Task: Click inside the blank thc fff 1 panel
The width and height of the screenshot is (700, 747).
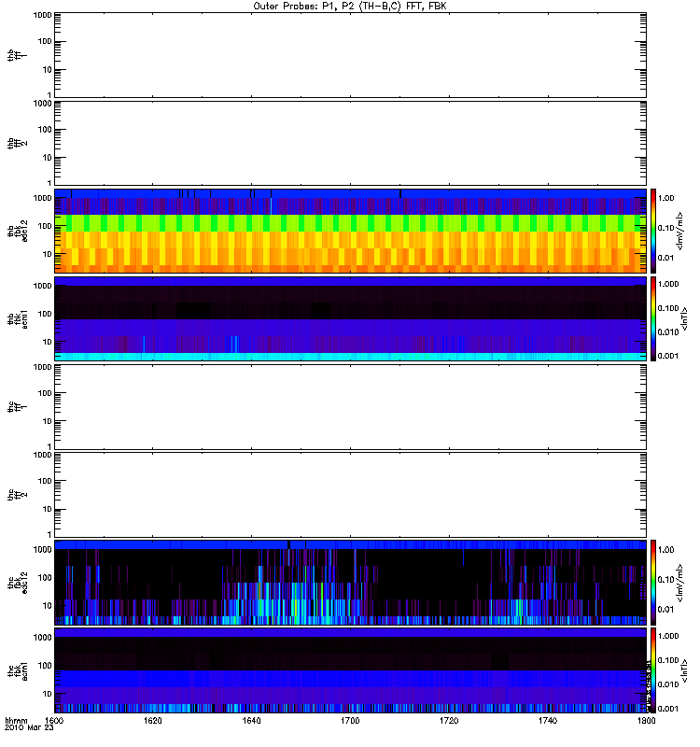Action: (x=350, y=407)
